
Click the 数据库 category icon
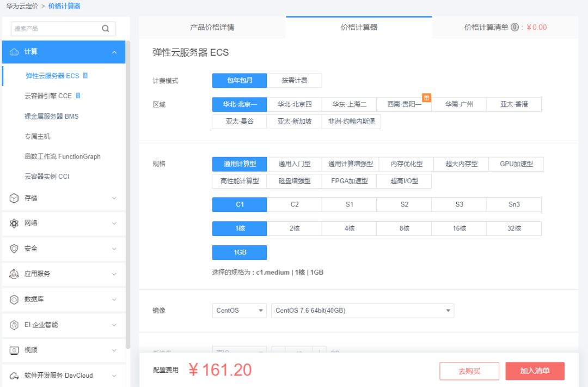click(14, 299)
